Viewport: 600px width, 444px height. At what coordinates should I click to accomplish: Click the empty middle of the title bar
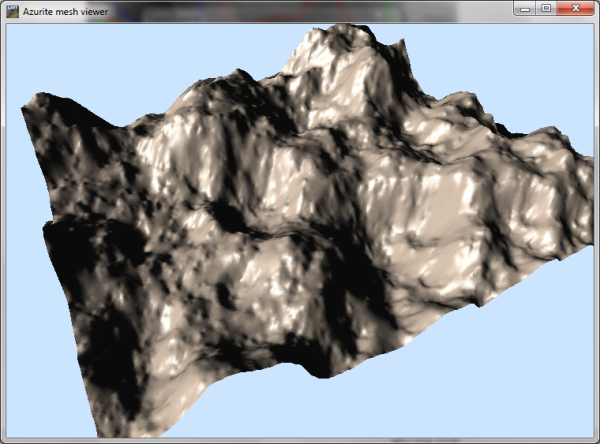coord(300,10)
